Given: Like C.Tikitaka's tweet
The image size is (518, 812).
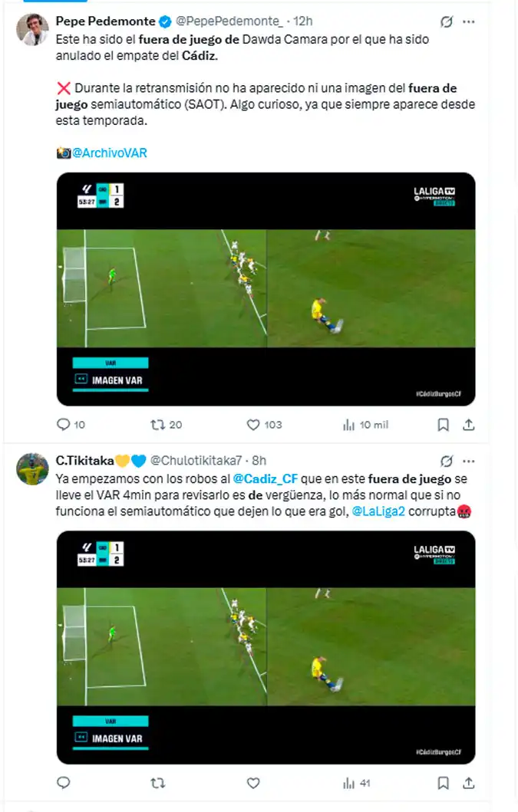Looking at the screenshot, I should [x=253, y=783].
